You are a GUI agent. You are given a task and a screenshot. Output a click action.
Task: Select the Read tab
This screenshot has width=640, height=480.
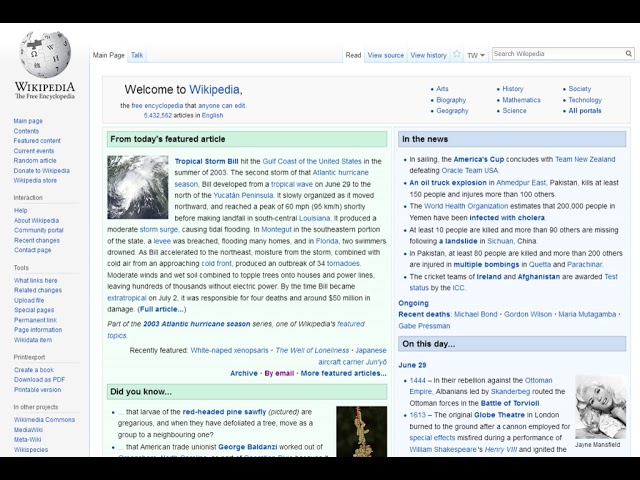click(x=353, y=55)
